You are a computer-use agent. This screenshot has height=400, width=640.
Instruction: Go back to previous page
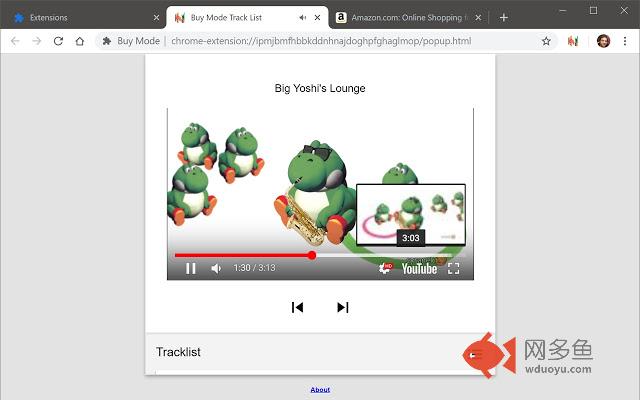coord(15,41)
